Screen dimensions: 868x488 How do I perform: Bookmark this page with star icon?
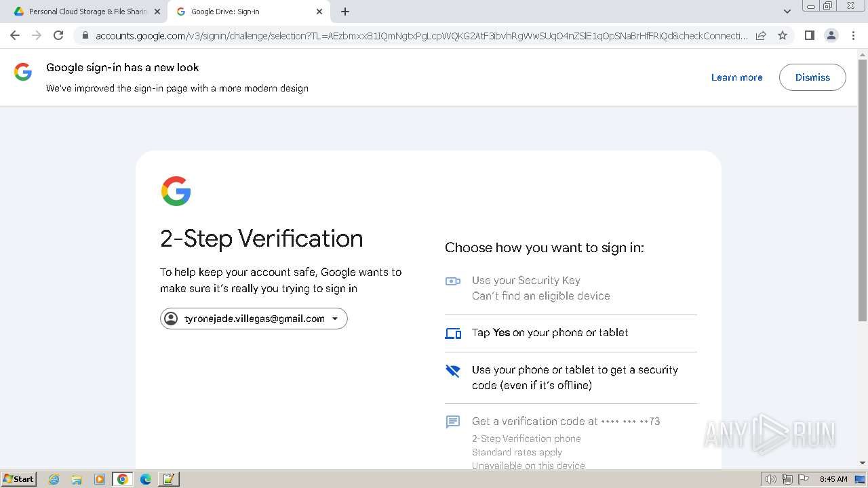pos(783,35)
